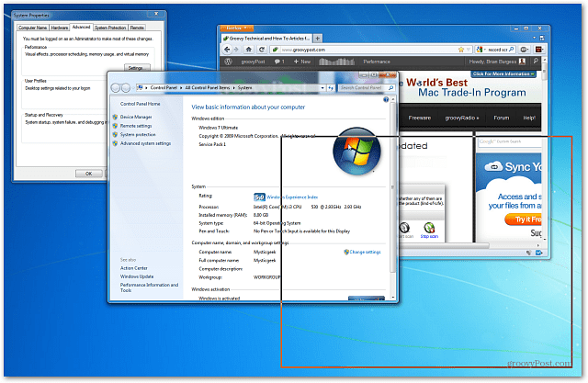Open the grey add-on toolbar dropdown button
Viewport: 588px width, 383px height.
click(525, 50)
